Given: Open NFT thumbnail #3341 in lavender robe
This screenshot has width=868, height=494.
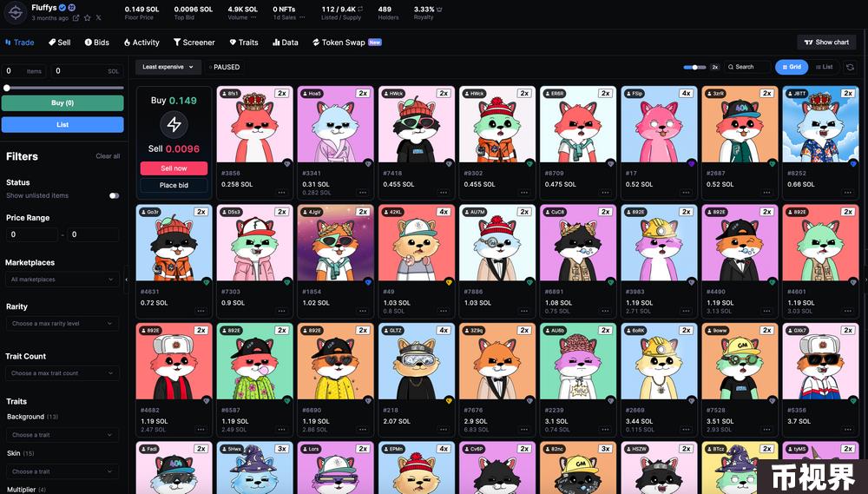Looking at the screenshot, I should pyautogui.click(x=335, y=124).
